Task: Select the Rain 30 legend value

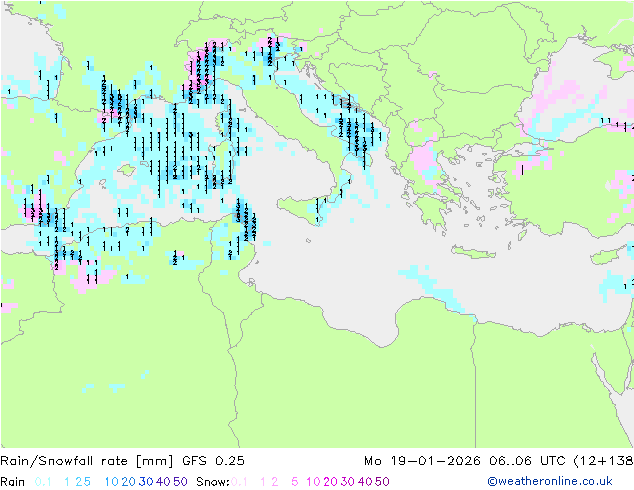Action: pos(146,482)
